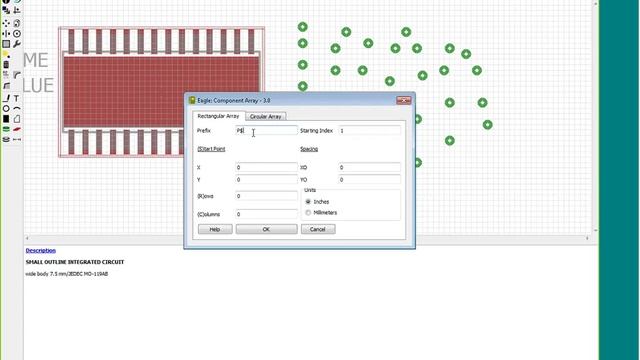
Task: Close the Component Array dialog window
Action: pyautogui.click(x=403, y=100)
